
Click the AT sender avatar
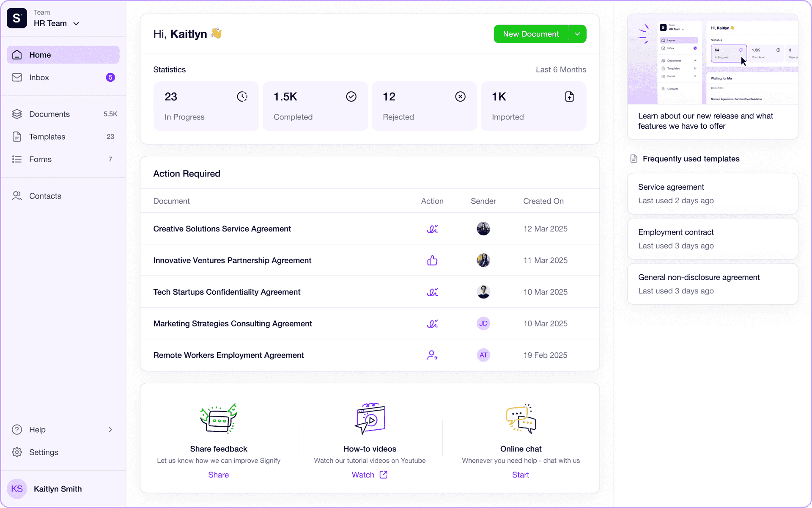[x=483, y=355]
